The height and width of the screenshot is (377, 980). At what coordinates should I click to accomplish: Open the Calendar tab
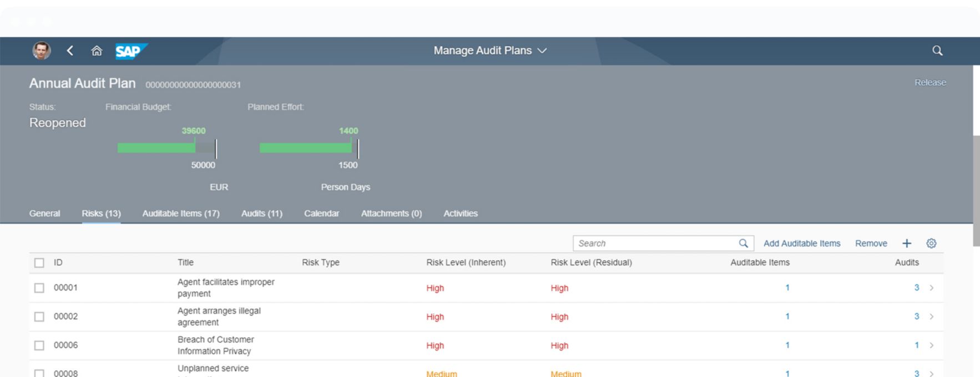tap(321, 213)
